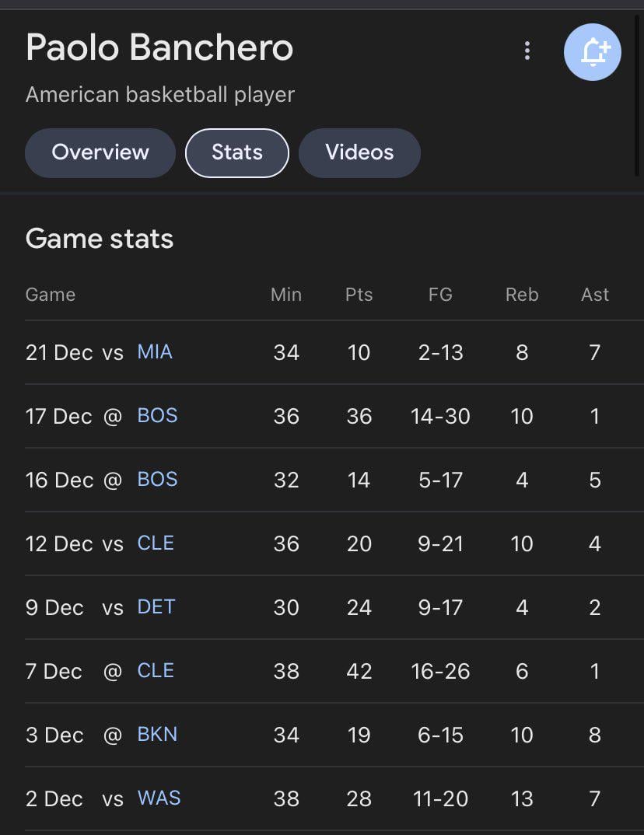Open the three-dot more options menu
The width and height of the screenshot is (644, 835).
[527, 51]
